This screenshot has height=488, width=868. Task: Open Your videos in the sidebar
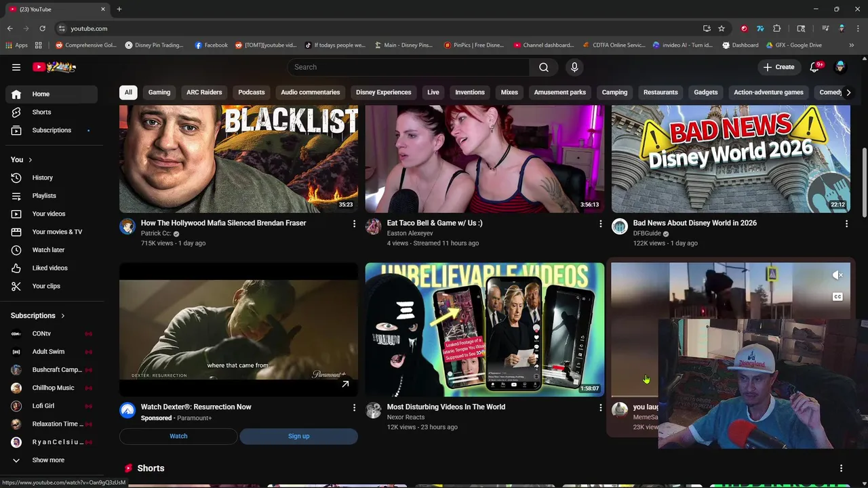(x=52, y=213)
